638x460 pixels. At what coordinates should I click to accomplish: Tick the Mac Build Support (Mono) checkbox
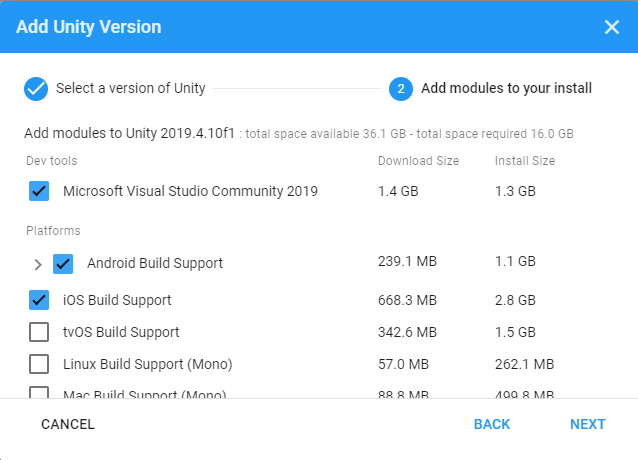[39, 394]
